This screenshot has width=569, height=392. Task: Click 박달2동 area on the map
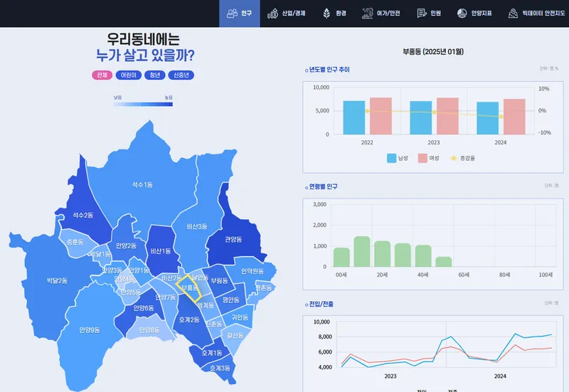tap(57, 281)
